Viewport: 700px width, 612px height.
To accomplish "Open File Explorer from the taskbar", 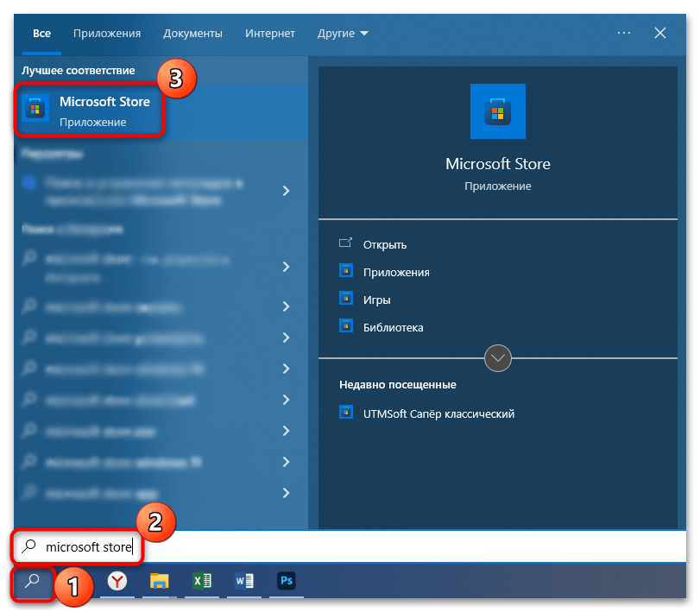I will (159, 582).
